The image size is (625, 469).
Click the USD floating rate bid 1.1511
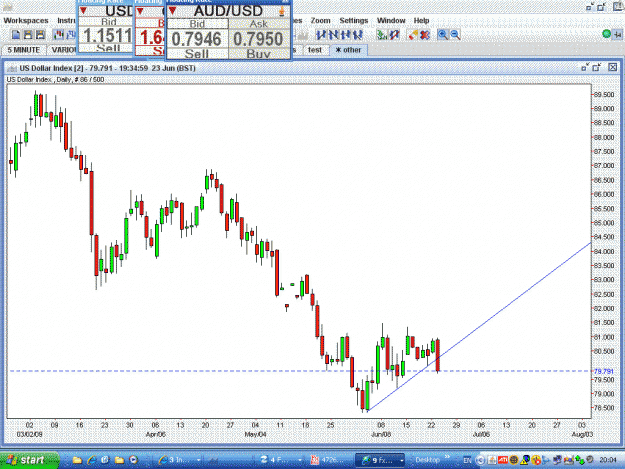tap(107, 36)
